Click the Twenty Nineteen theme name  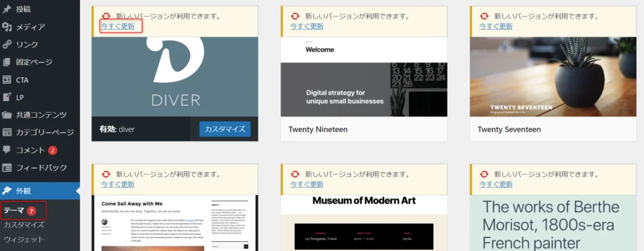[x=318, y=129]
